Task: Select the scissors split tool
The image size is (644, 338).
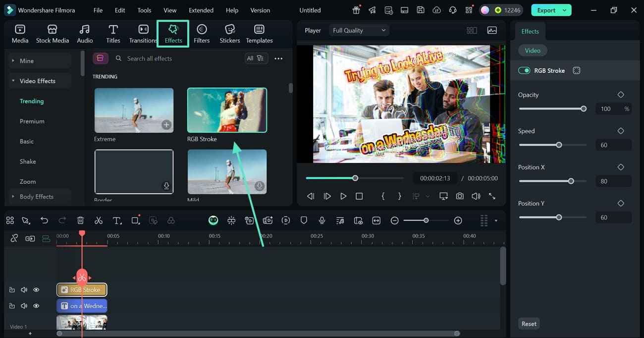Action: [99, 220]
